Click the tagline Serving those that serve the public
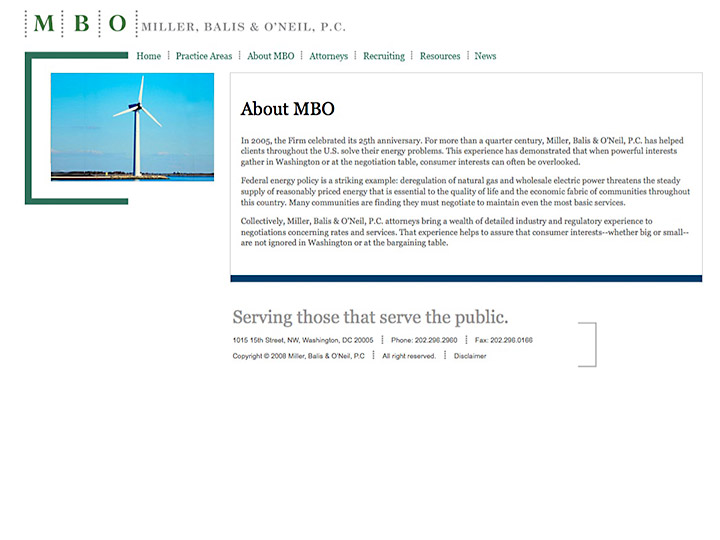 click(370, 317)
